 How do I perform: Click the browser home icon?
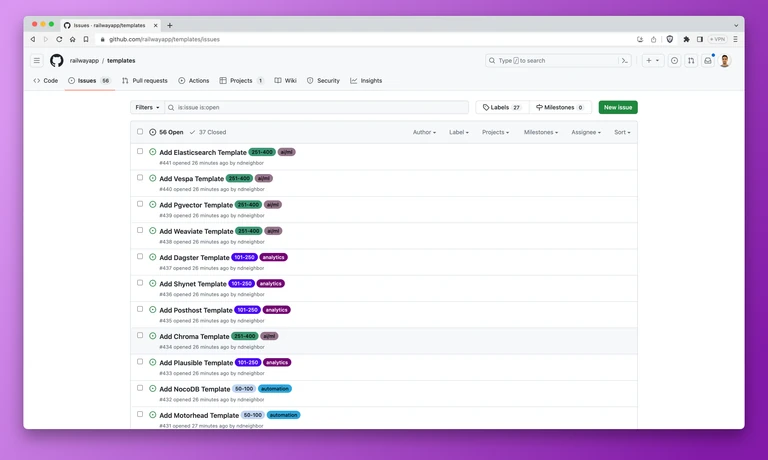click(72, 39)
